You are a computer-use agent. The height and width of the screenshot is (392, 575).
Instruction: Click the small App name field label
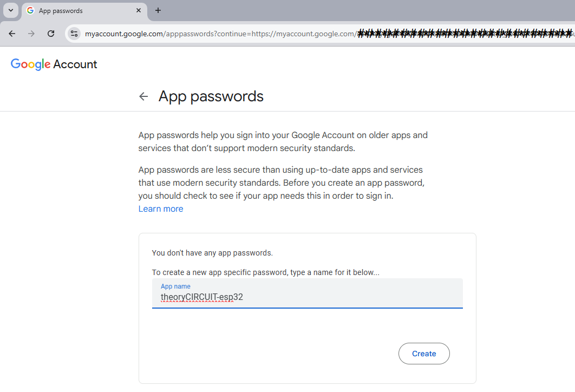[x=175, y=286]
